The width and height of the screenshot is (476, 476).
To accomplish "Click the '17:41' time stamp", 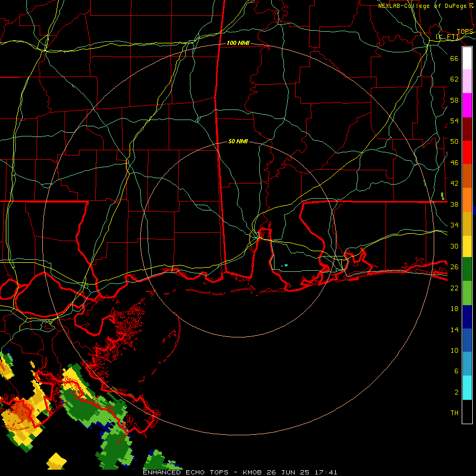I will 326,472.
